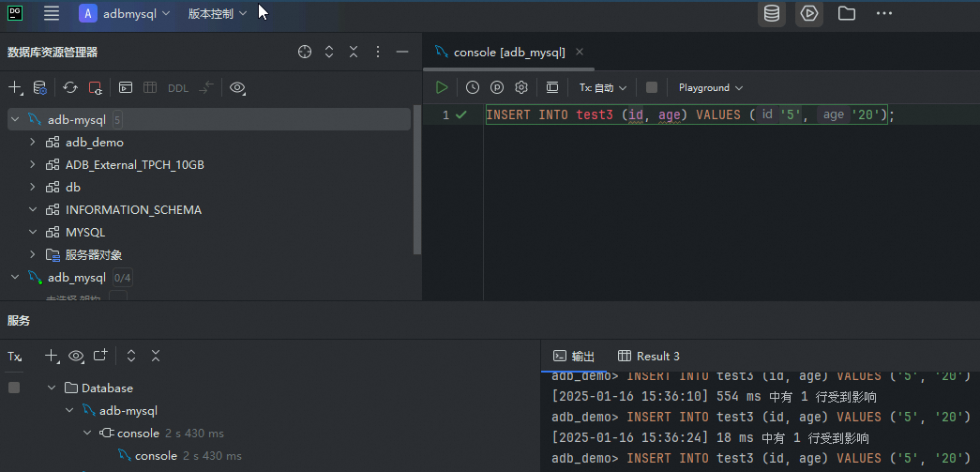Viewport: 980px width, 472px height.
Task: Click the locate/select opened file target icon
Action: pos(305,52)
